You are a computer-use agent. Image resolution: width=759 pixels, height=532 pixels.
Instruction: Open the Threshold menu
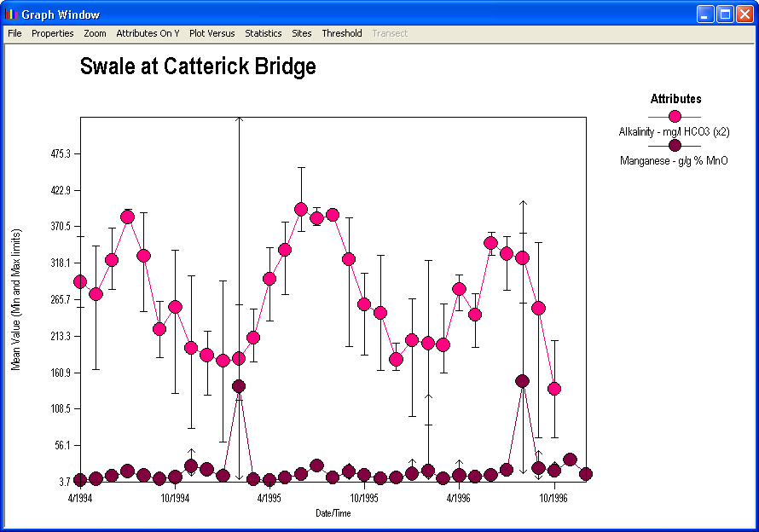coord(342,33)
